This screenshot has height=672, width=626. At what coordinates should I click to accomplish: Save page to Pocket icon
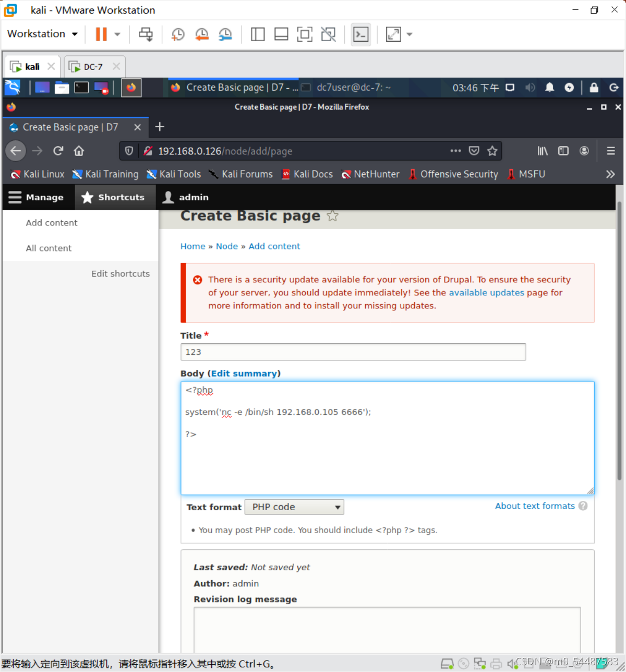[474, 151]
